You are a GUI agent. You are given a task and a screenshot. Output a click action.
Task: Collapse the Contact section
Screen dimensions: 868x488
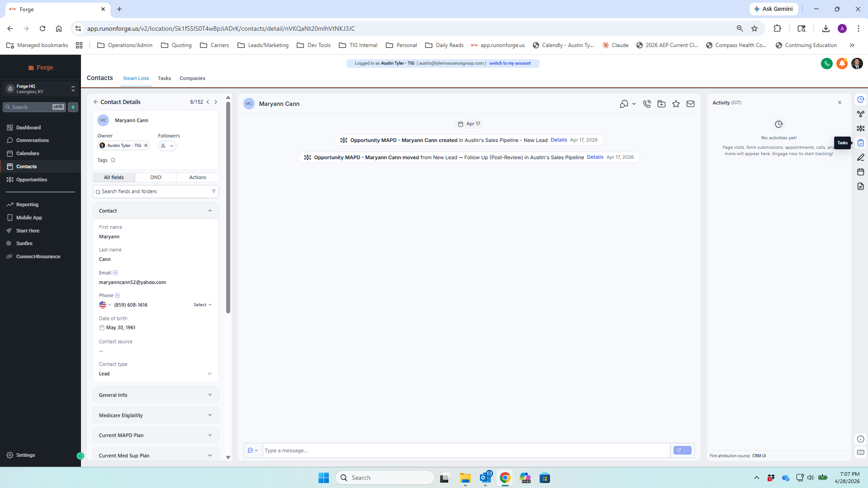[x=210, y=211]
